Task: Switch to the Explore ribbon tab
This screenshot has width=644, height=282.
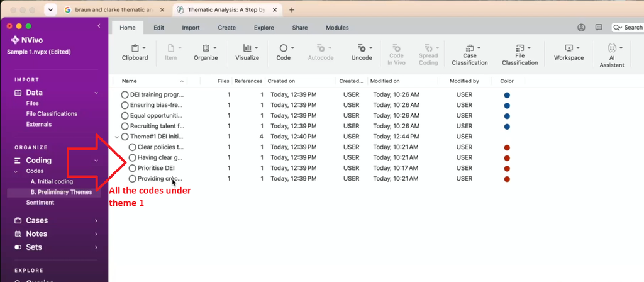Action: coord(264,28)
